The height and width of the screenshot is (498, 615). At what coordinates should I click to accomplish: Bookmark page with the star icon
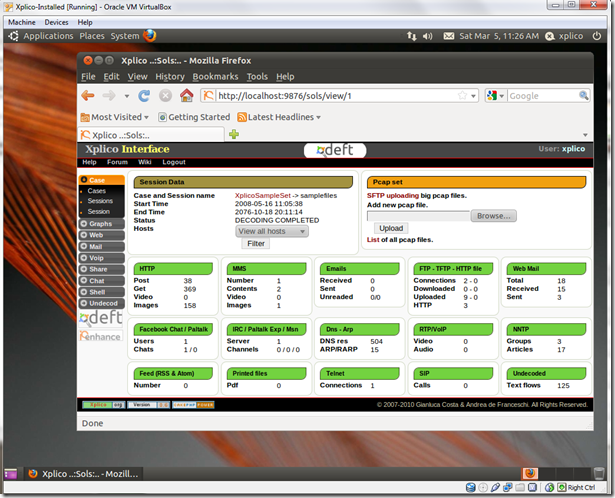pos(462,96)
